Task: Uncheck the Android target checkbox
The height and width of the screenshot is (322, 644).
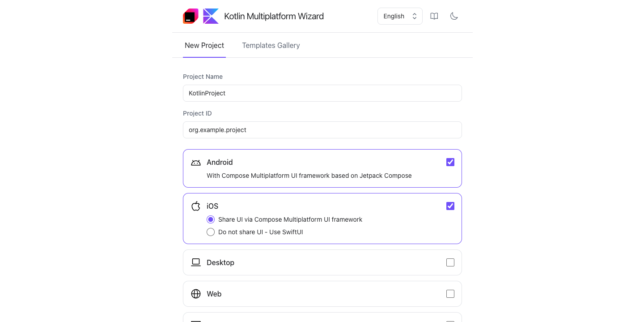Action: (450, 162)
